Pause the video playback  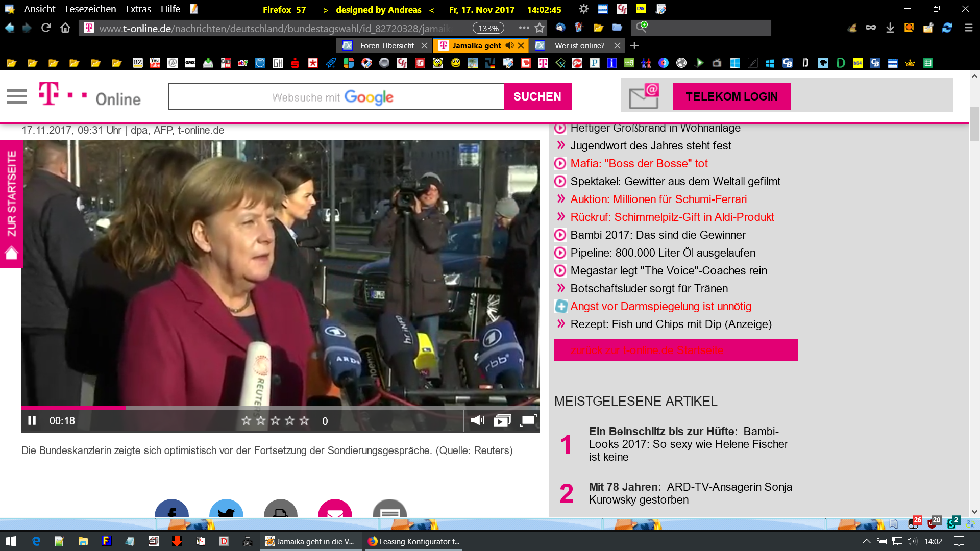tap(32, 420)
